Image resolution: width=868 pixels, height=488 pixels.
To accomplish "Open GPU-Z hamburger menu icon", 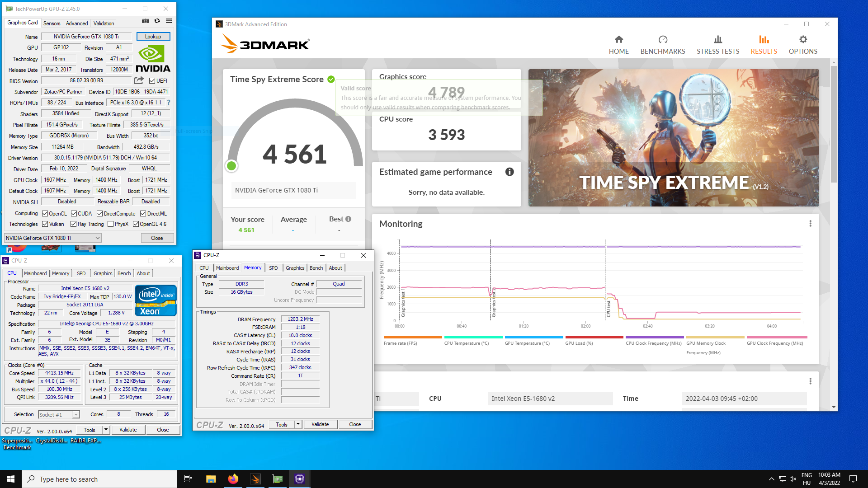I will (x=169, y=21).
